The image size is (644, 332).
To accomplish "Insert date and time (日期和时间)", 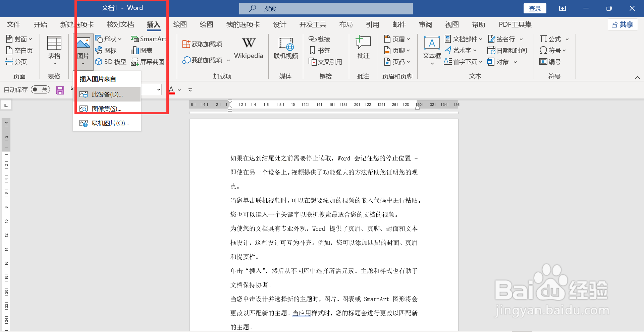I will (507, 51).
